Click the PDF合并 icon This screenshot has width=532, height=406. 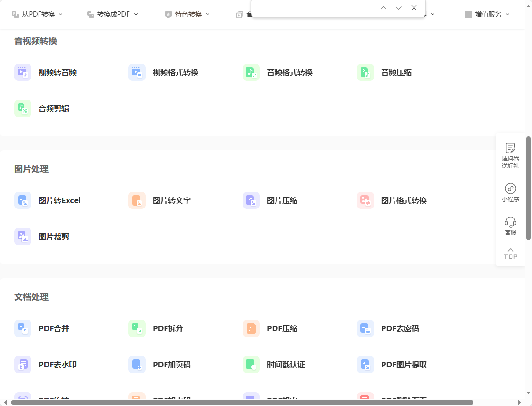coord(23,328)
